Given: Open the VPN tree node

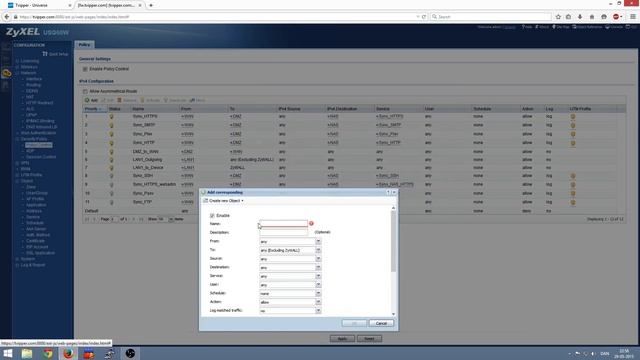Looking at the screenshot, I should (25, 163).
